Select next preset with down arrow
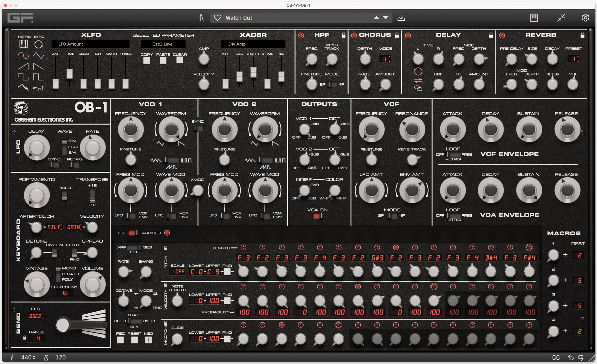This screenshot has width=597, height=364. (x=386, y=18)
